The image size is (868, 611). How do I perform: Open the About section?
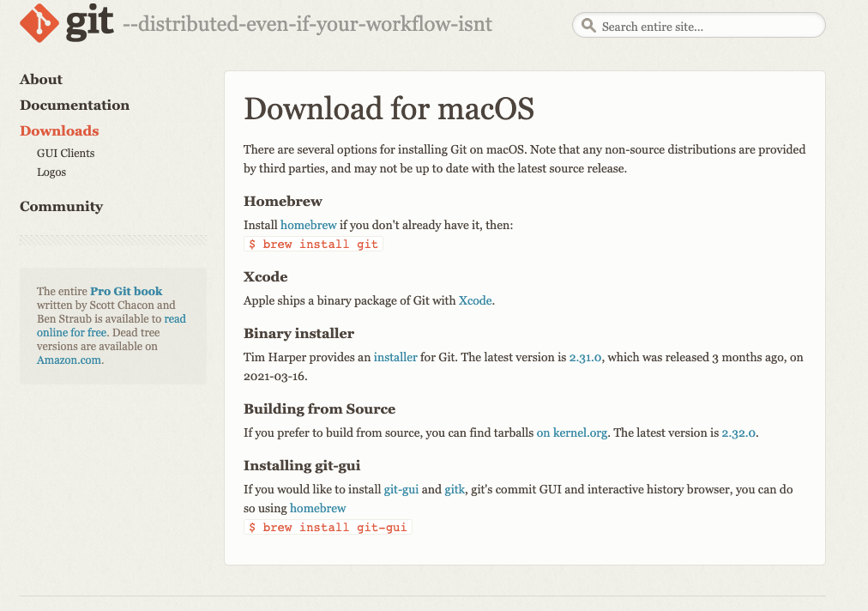click(41, 79)
